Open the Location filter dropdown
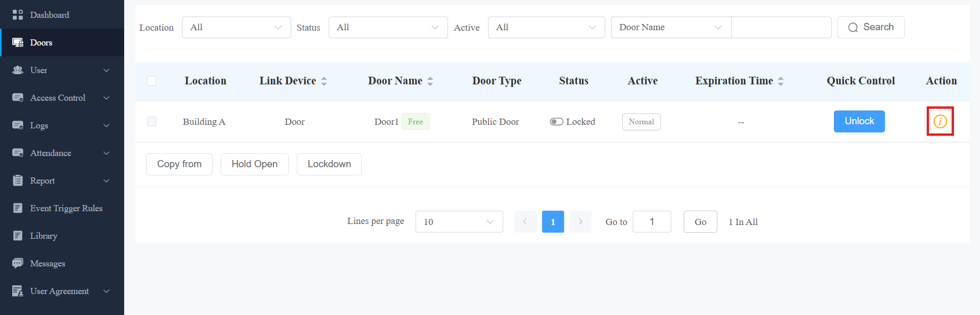The width and height of the screenshot is (980, 315). click(x=237, y=27)
